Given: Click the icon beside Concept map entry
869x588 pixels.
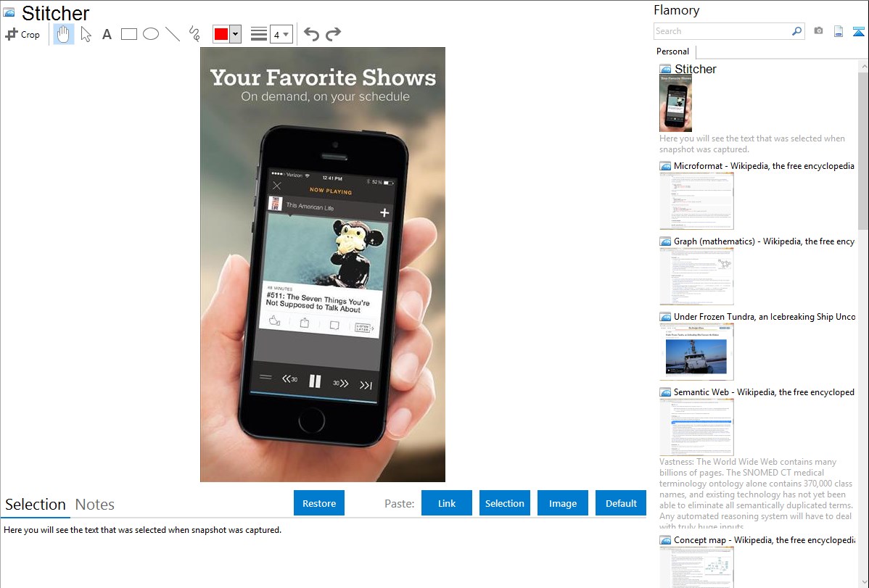Looking at the screenshot, I should [x=665, y=539].
